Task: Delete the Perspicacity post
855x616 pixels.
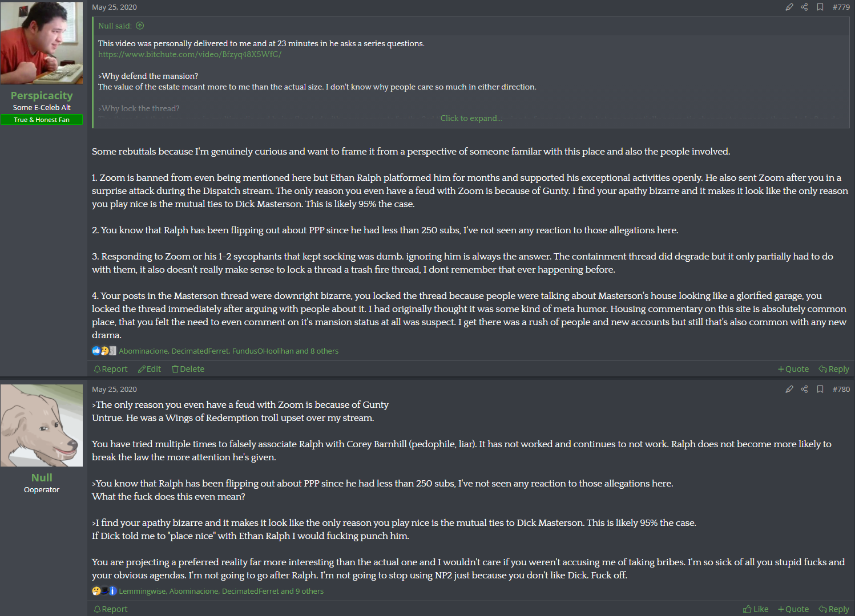Action: pos(188,369)
